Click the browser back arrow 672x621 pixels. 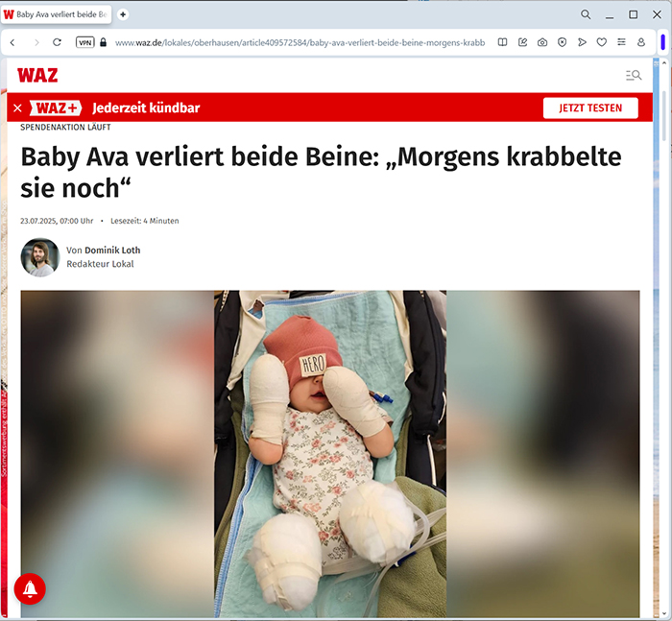click(x=12, y=42)
